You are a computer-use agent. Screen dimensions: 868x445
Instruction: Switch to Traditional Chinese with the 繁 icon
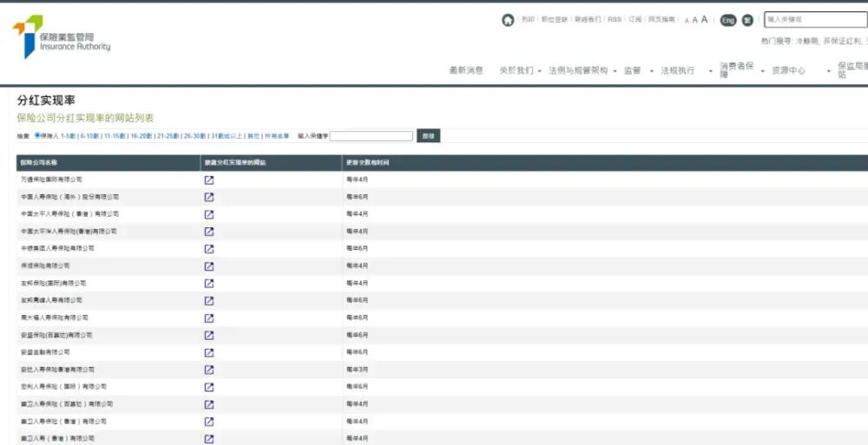(747, 20)
